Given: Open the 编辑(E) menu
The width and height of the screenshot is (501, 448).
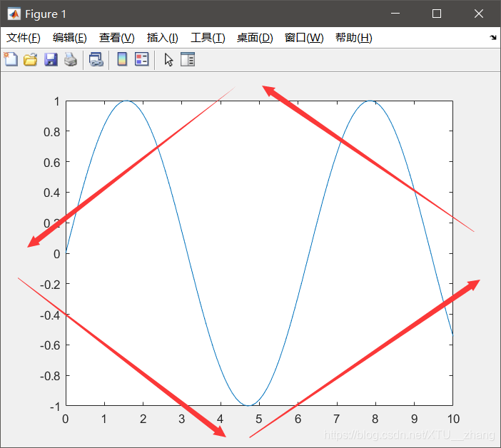Looking at the screenshot, I should click(70, 38).
